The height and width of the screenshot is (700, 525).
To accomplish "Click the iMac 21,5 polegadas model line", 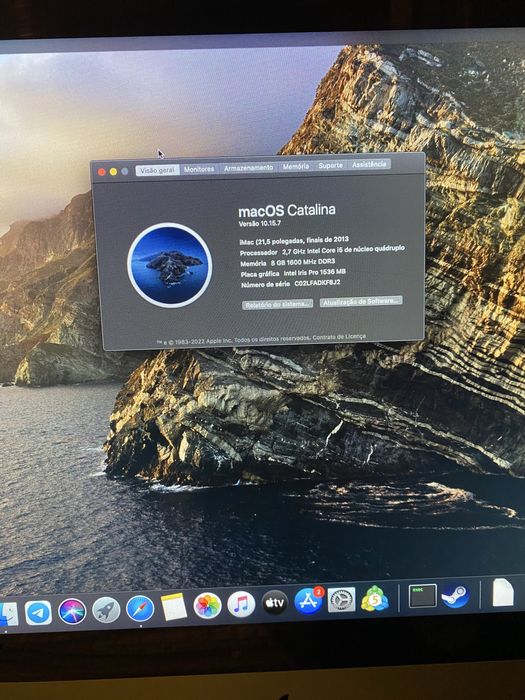I will pyautogui.click(x=294, y=241).
